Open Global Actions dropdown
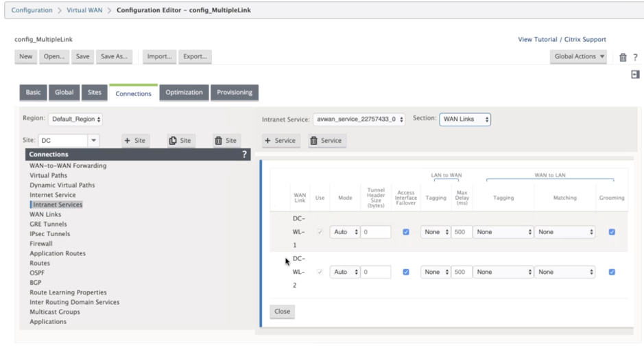The width and height of the screenshot is (644, 346). 578,57
